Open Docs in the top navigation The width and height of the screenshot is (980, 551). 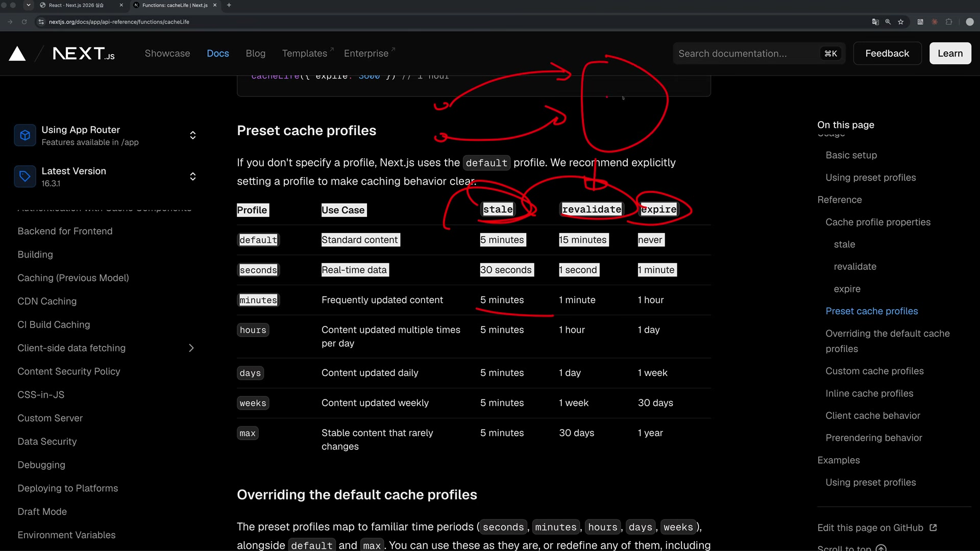click(218, 54)
